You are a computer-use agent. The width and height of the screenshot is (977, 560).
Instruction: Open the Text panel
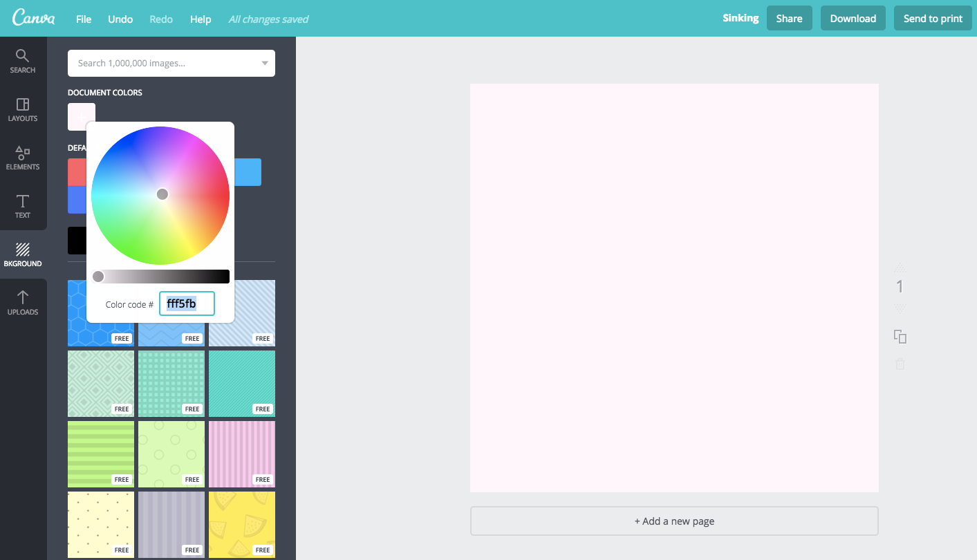pyautogui.click(x=23, y=207)
